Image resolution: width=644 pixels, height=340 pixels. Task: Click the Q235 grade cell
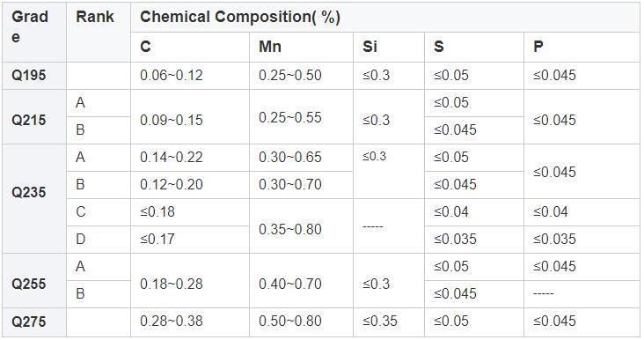pyautogui.click(x=34, y=198)
